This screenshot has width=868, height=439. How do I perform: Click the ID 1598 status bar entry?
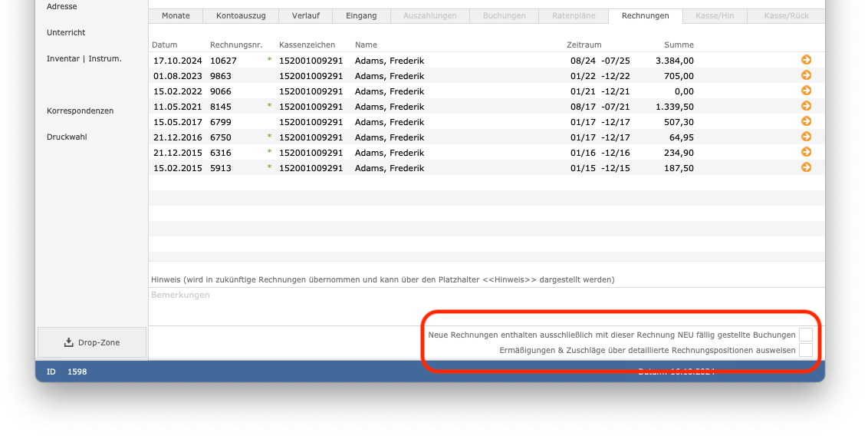[67, 372]
